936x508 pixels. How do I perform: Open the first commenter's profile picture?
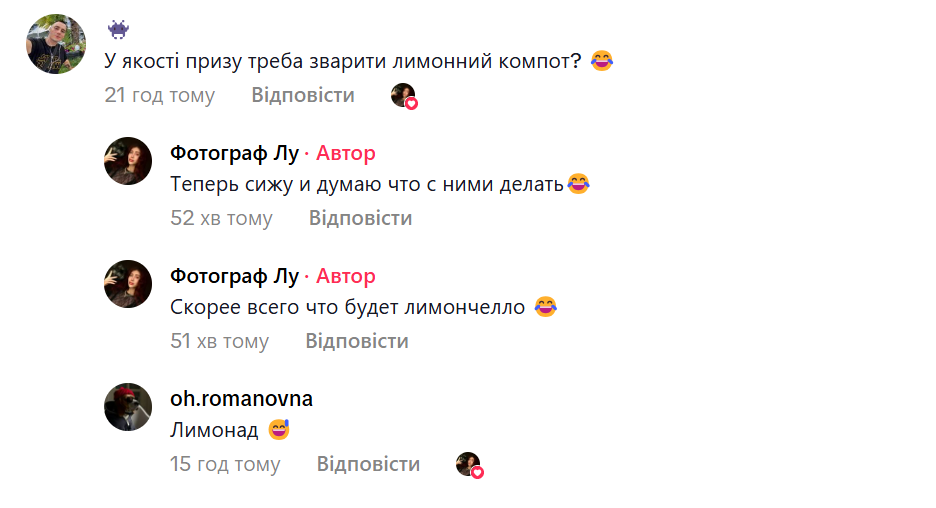click(56, 44)
